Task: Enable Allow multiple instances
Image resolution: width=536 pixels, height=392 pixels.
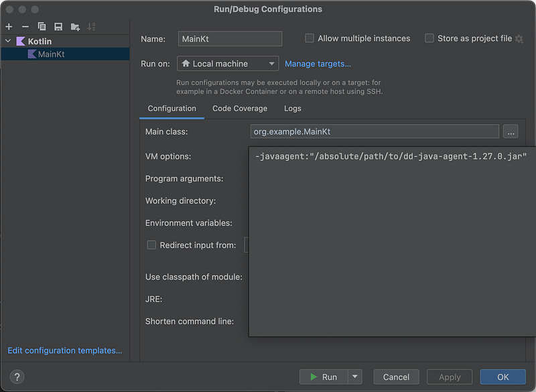Action: click(310, 38)
